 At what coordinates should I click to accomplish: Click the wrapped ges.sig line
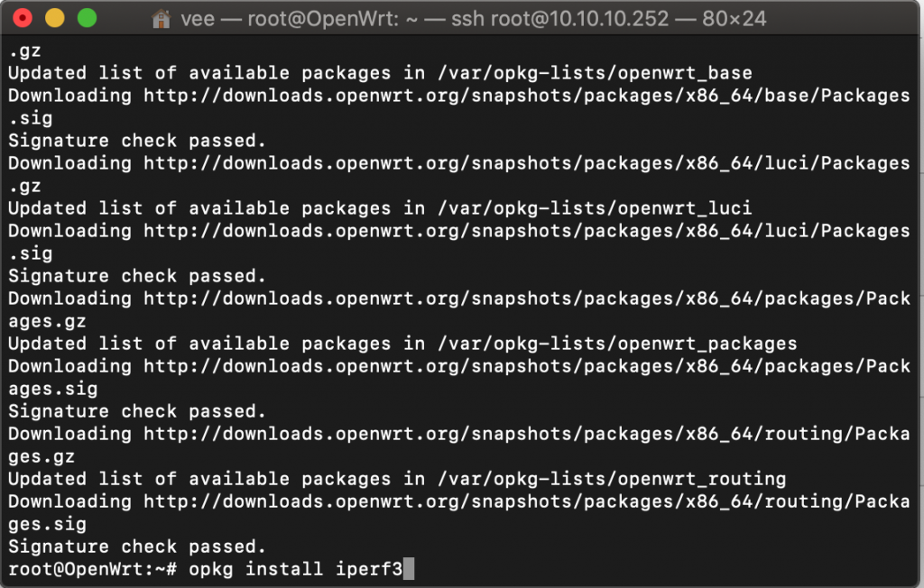coord(47,524)
